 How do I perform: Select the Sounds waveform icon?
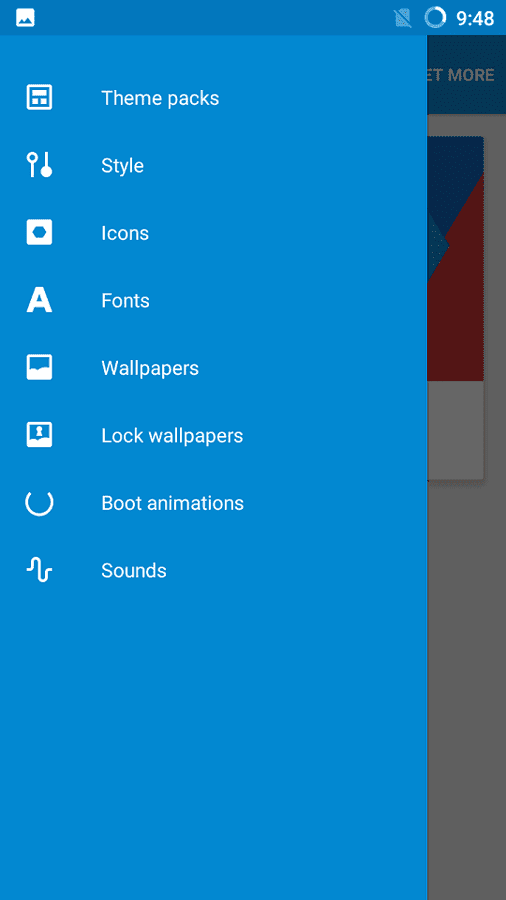tap(39, 570)
